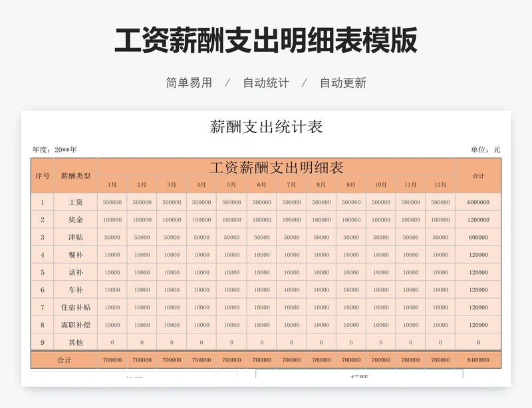Select sequence number 1 in 工资 row
The width and height of the screenshot is (532, 408).
43,202
